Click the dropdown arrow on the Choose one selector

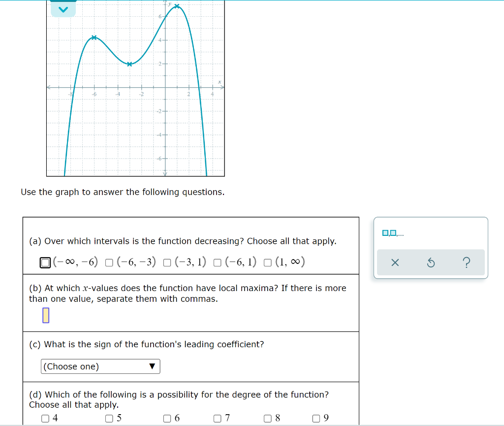(x=153, y=366)
